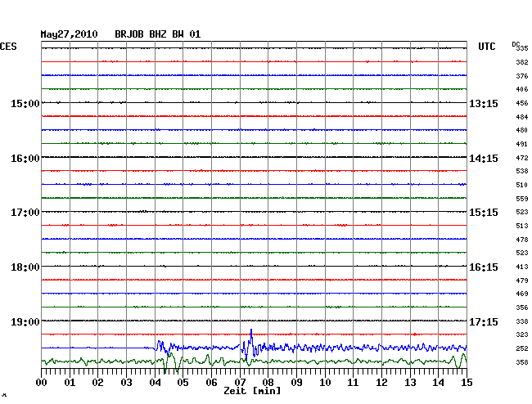Viewport: 532px width, 404px height.
Task: Click the DC value "513"
Action: click(x=522, y=226)
